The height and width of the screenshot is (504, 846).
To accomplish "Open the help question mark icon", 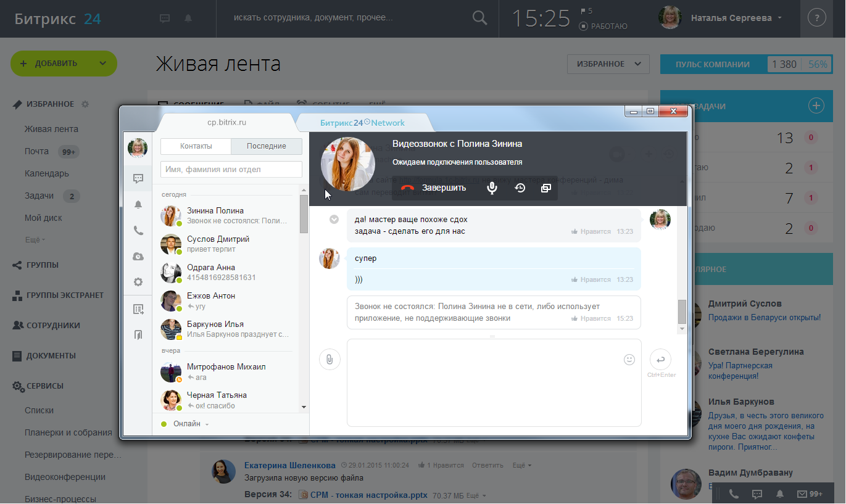I will [817, 18].
